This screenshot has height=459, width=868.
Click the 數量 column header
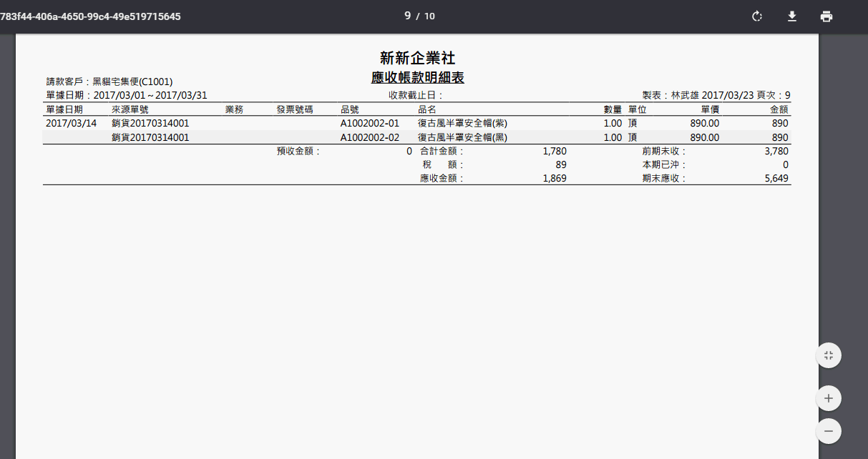point(613,109)
